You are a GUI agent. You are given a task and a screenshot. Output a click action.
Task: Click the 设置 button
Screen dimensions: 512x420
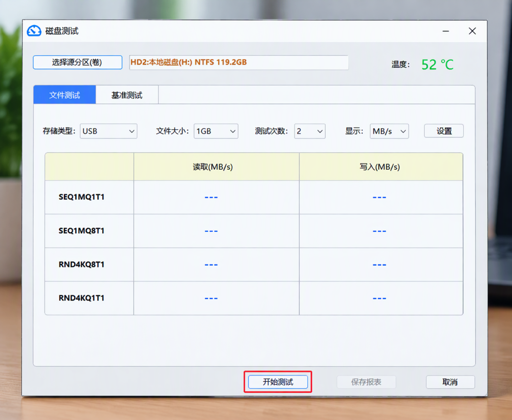click(444, 131)
